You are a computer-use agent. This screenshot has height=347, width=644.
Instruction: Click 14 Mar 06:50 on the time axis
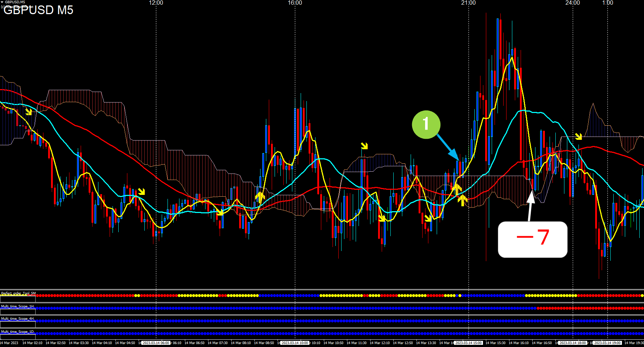(194, 343)
